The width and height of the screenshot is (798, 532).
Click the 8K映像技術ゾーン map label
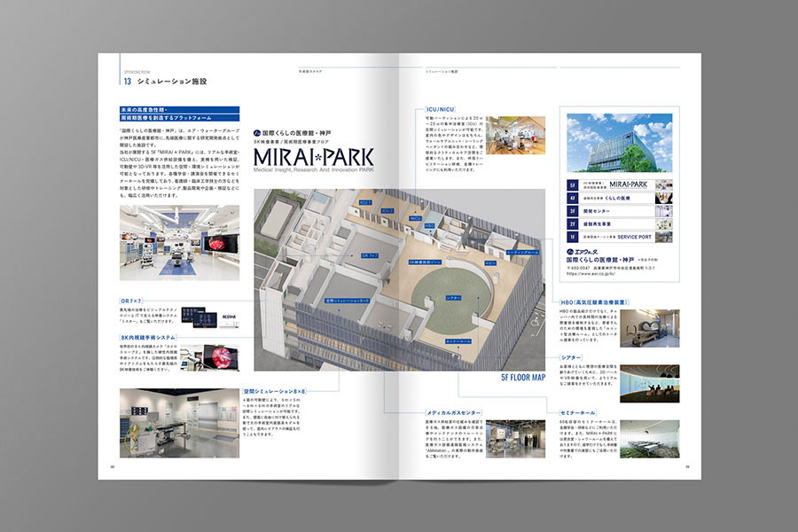(426, 262)
